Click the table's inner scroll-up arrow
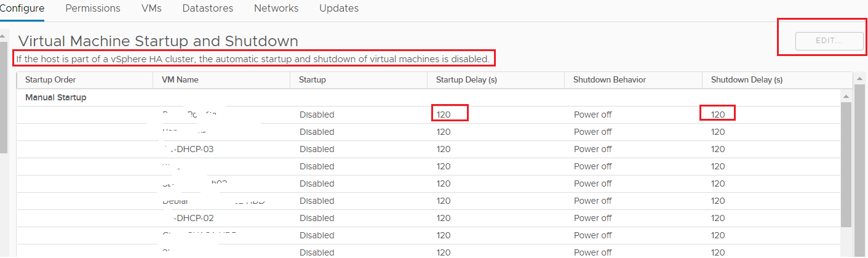This screenshot has width=868, height=258. (846, 97)
